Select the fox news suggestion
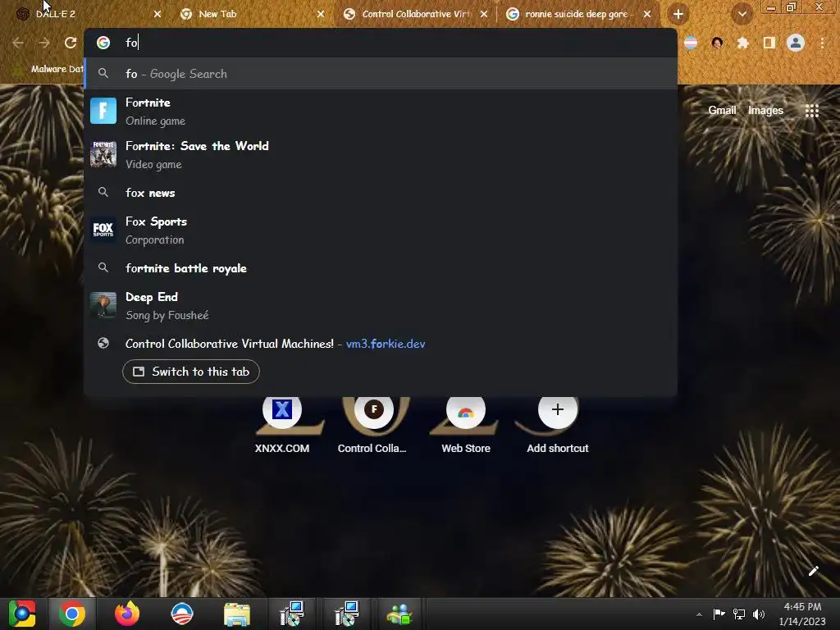This screenshot has height=630, width=840. coord(381,192)
